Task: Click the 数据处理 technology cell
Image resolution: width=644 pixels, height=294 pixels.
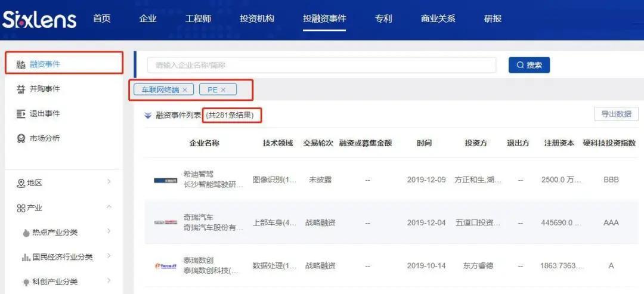Action: point(274,266)
